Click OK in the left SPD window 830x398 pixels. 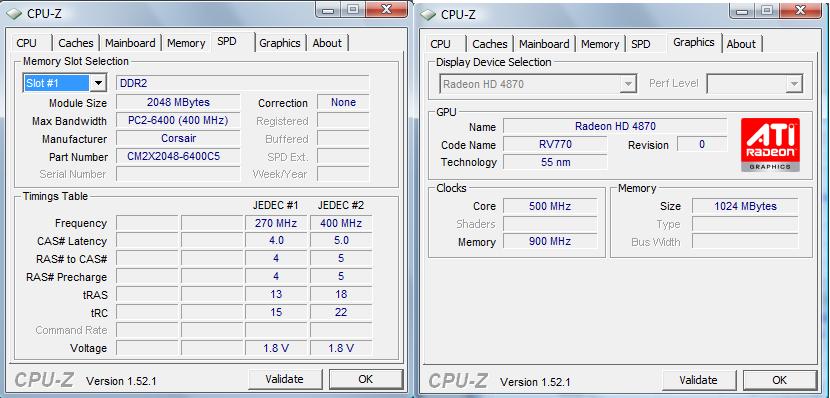point(365,379)
